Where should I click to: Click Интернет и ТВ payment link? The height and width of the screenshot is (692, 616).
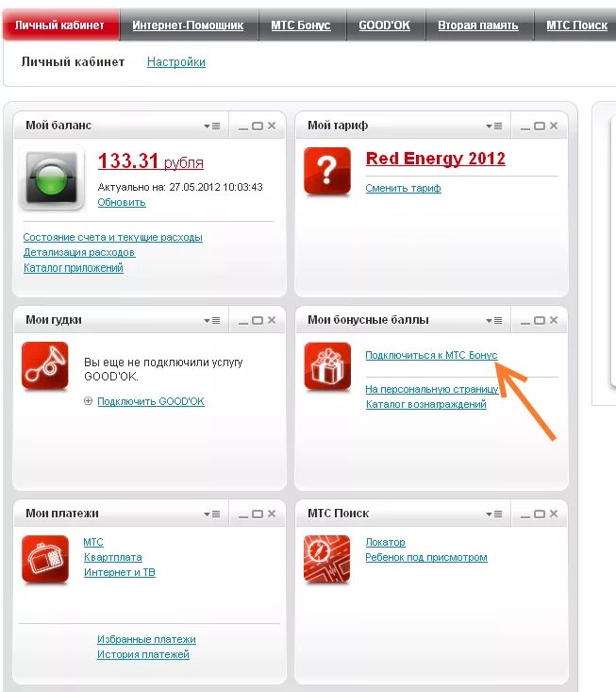coord(120,572)
